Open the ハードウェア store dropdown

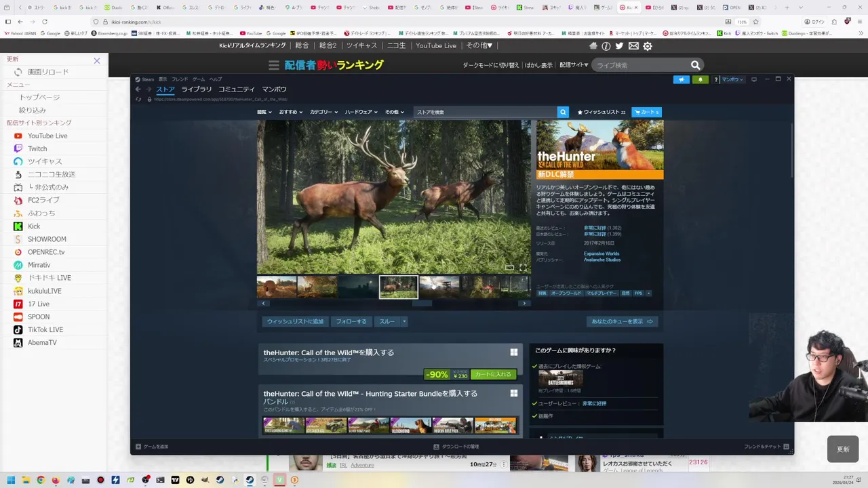click(361, 112)
